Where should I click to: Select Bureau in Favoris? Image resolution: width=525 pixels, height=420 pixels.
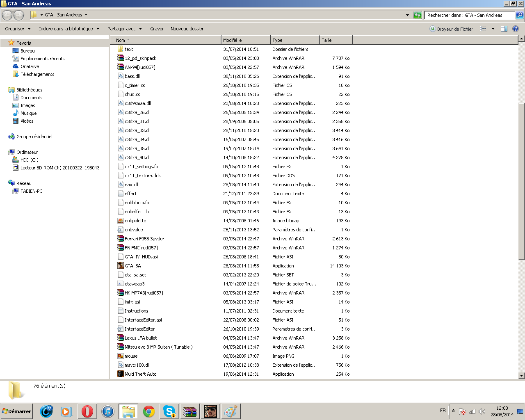[x=27, y=51]
